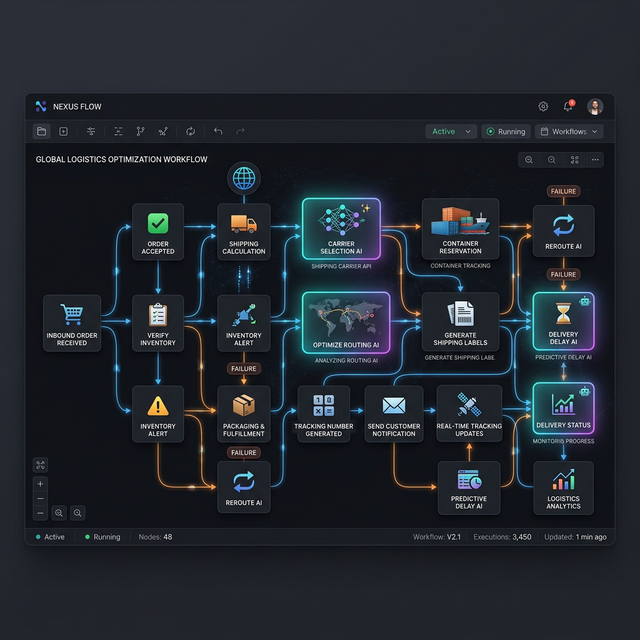Click the folder icon in the toolbar

tap(41, 131)
